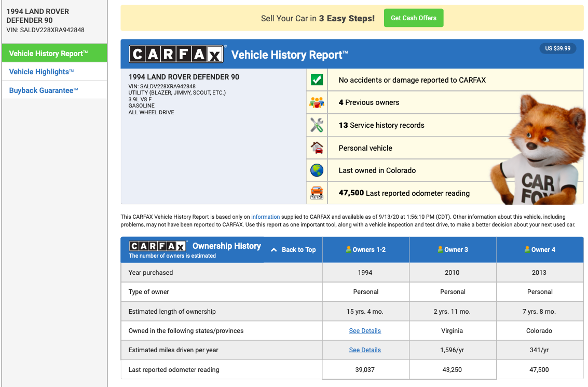588x387 pixels.
Task: Click the VIN line in vehicle details panel
Action: click(162, 86)
